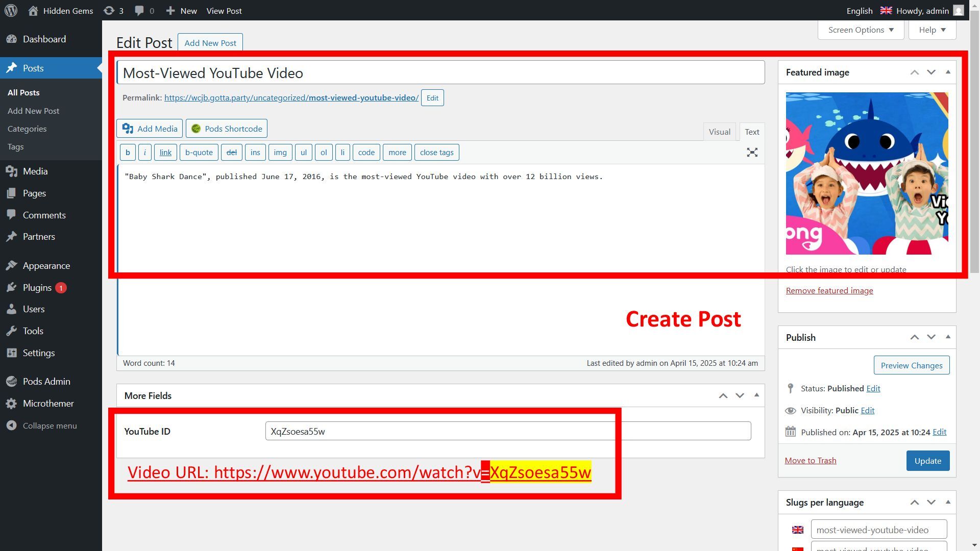The height and width of the screenshot is (551, 980).
Task: Click the img quicktag button
Action: (x=280, y=153)
